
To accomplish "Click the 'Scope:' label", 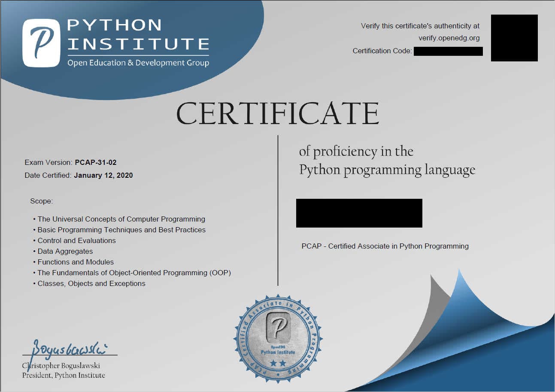I will tap(41, 201).
